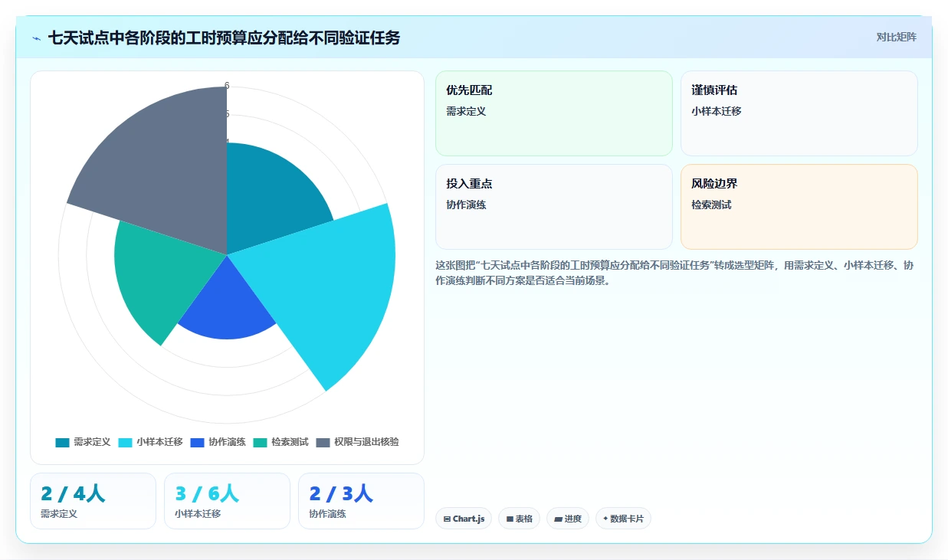The height and width of the screenshot is (560, 948).
Task: Open the 风险边界 matrix card
Action: (x=799, y=207)
